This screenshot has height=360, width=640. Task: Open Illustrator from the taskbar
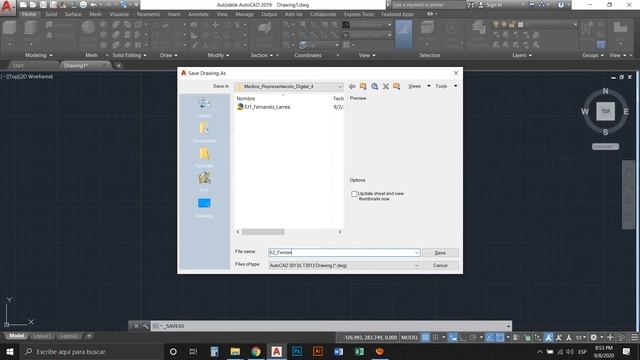318,351
